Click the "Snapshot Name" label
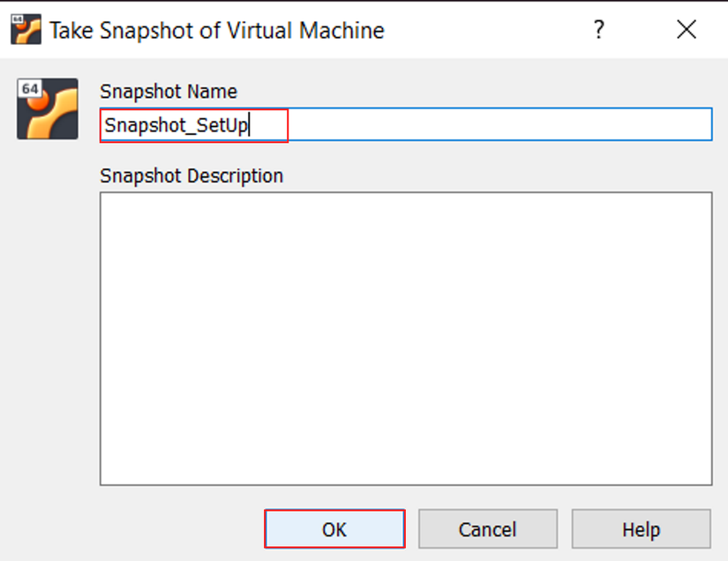The width and height of the screenshot is (728, 561). [169, 92]
